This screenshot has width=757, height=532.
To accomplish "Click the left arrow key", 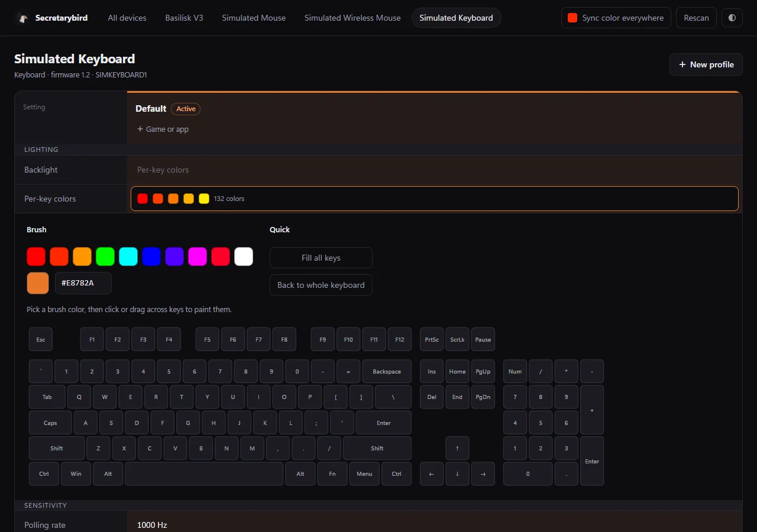I will point(432,473).
